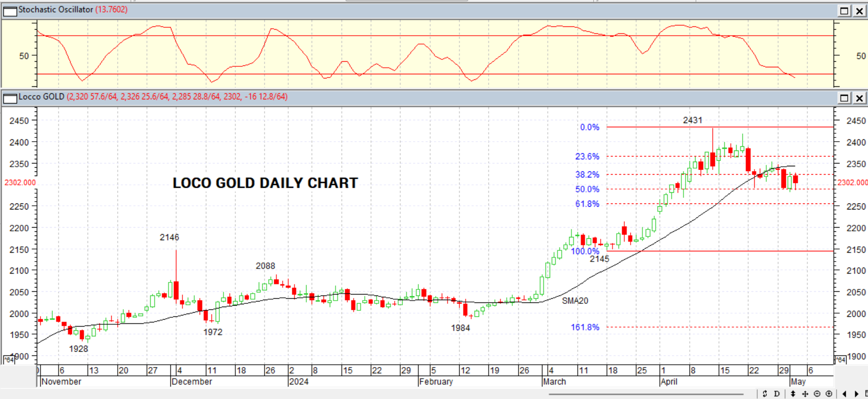
Task: Click the February month label on date axis
Action: (436, 382)
